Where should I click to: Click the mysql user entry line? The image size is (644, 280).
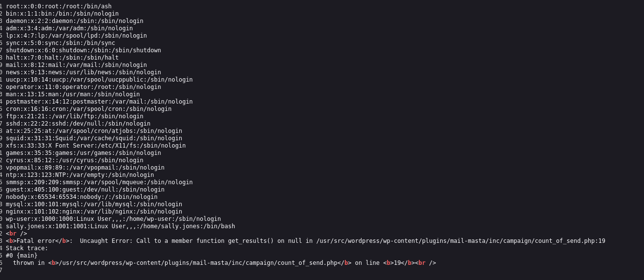tap(94, 204)
